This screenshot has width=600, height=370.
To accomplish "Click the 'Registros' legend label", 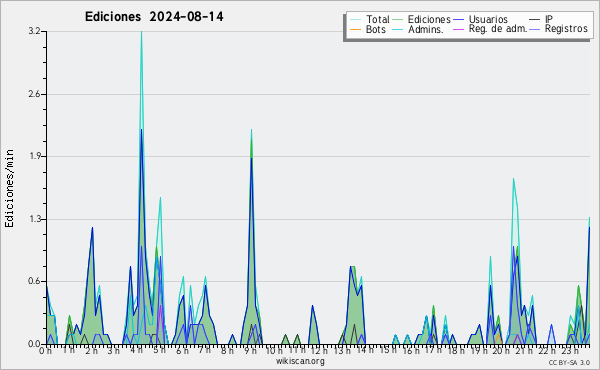I will 566,29.
